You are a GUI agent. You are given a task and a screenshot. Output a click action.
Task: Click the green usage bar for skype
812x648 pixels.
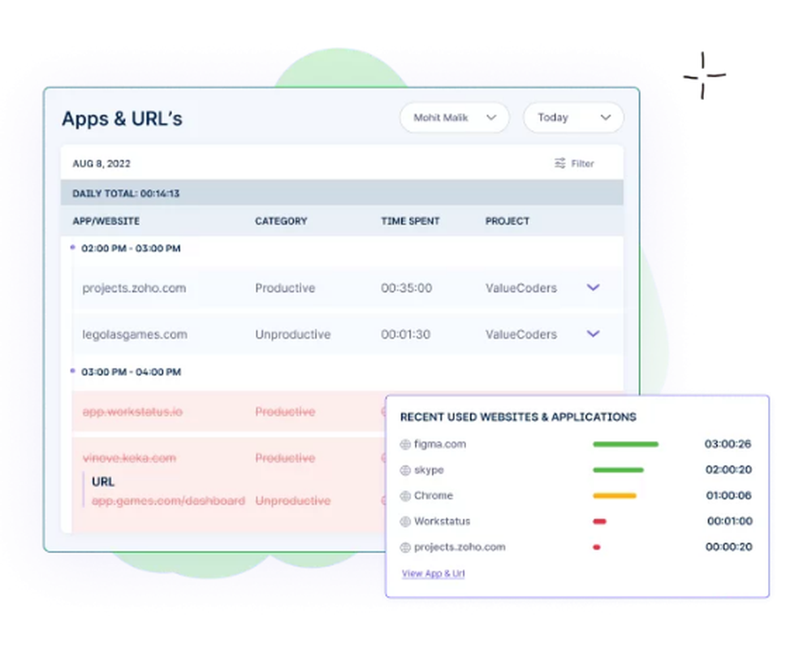tap(618, 470)
